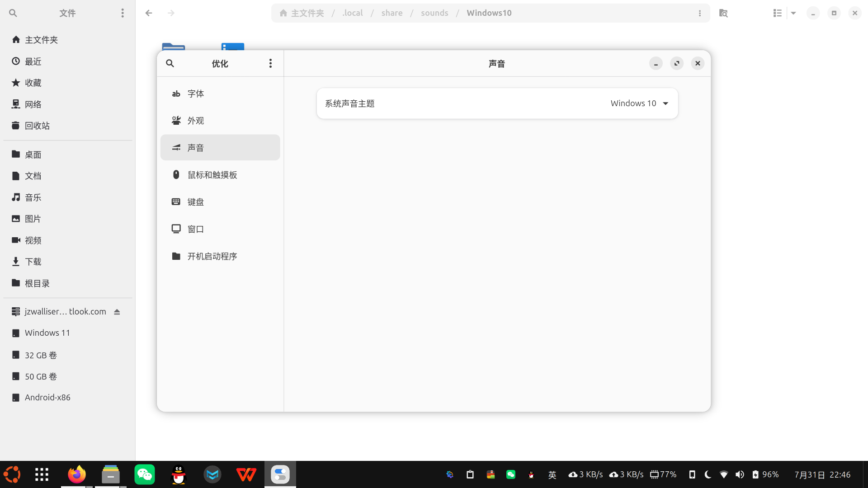Open 音乐 (Music) in the Files sidebar
This screenshot has width=868, height=488.
point(68,197)
